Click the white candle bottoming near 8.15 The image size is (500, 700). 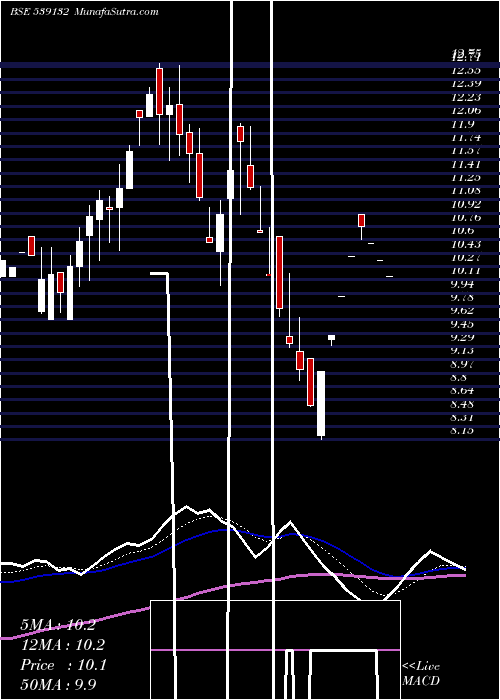point(321,403)
